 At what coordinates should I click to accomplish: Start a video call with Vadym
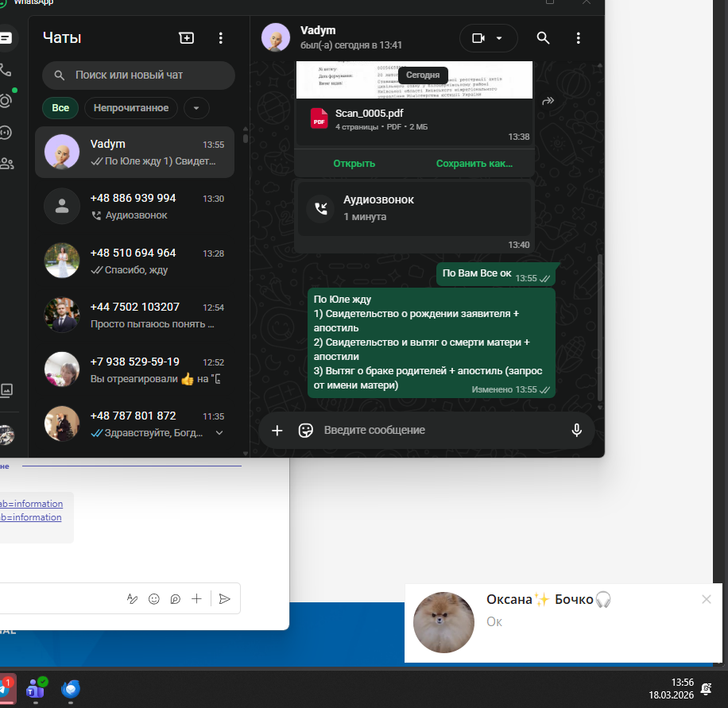[x=478, y=38]
